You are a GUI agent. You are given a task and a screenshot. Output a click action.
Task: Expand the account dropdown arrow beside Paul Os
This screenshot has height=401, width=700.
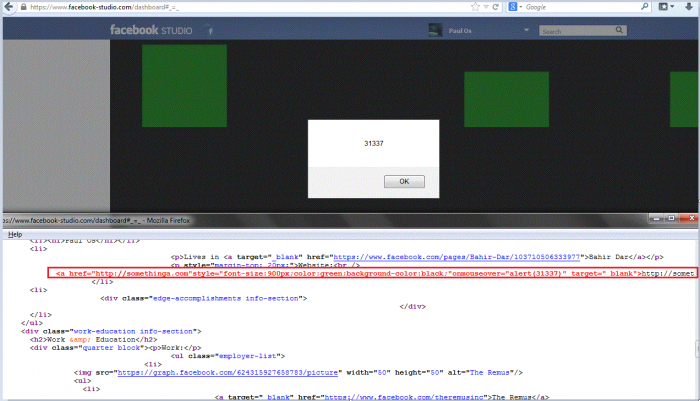click(x=526, y=30)
